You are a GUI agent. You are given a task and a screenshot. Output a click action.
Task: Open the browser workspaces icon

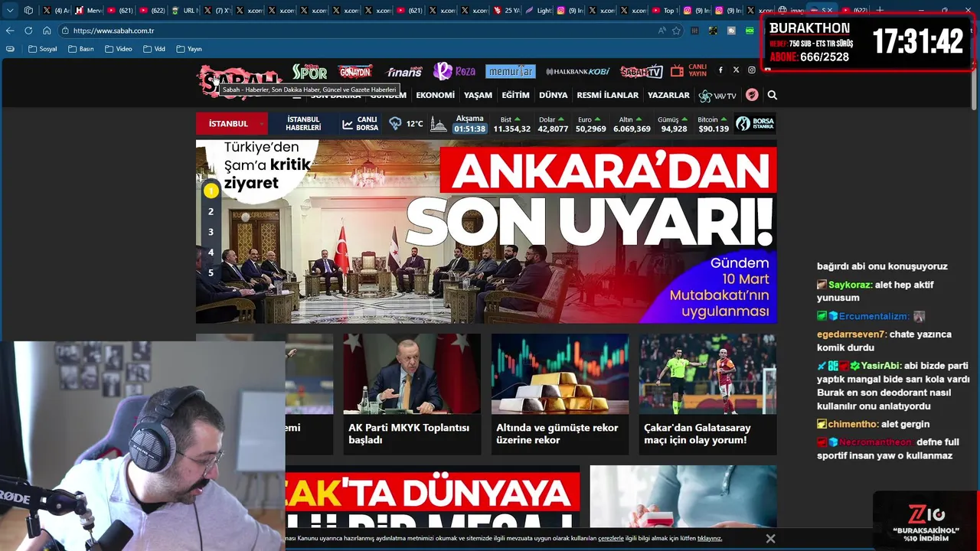tap(28, 10)
